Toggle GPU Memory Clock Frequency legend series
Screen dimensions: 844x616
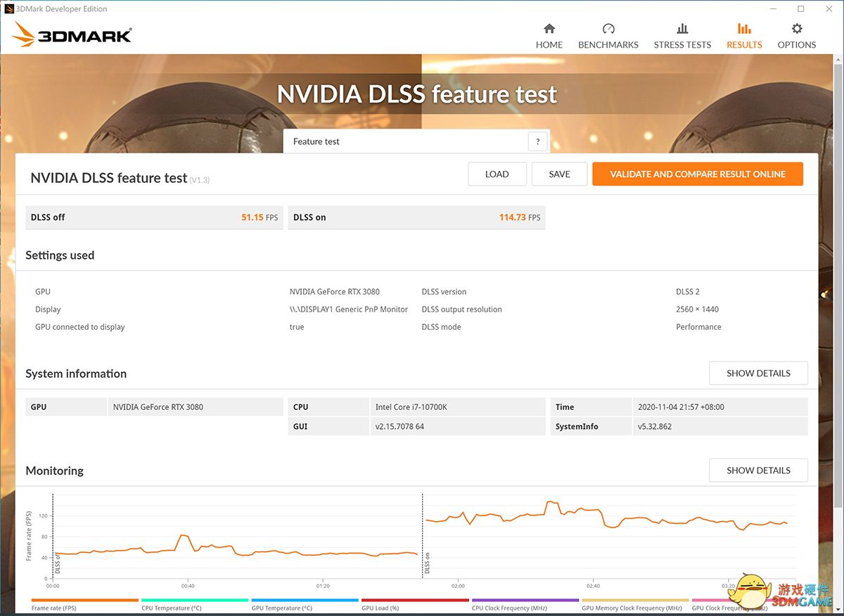[x=635, y=605]
